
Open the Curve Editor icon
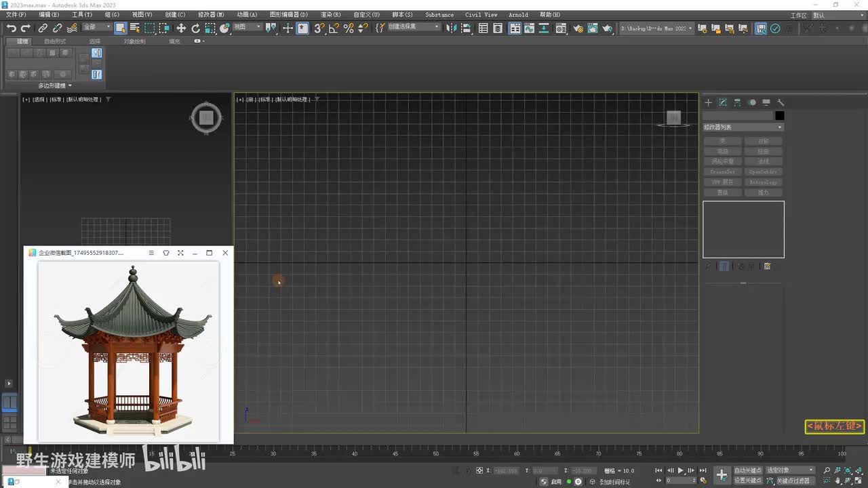coord(530,28)
